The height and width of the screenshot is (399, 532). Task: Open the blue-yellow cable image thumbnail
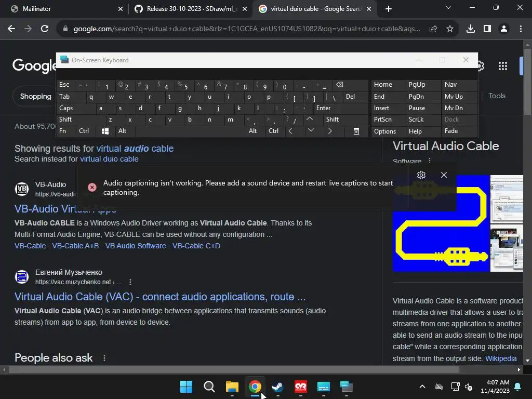441,223
